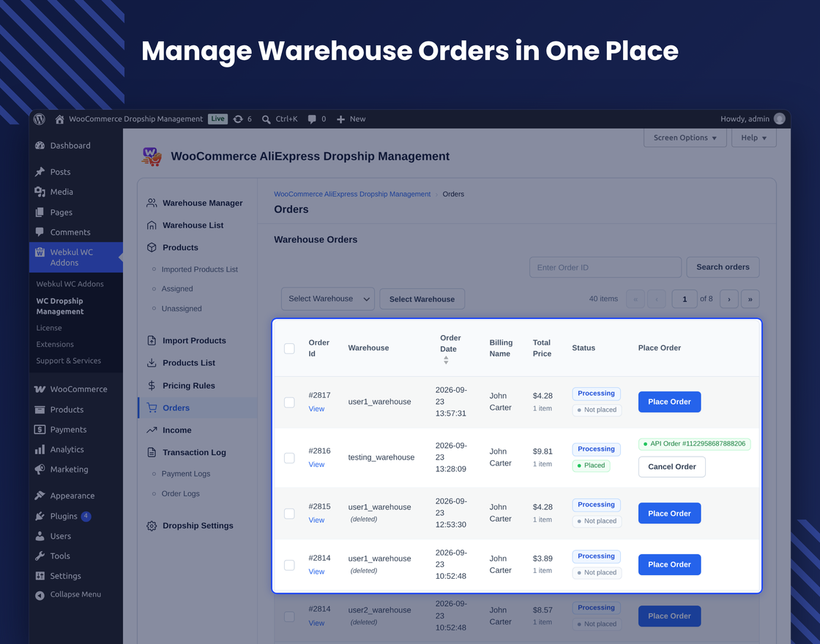Click the Payments dollar icon in sidebar
The image size is (820, 644).
tap(40, 429)
